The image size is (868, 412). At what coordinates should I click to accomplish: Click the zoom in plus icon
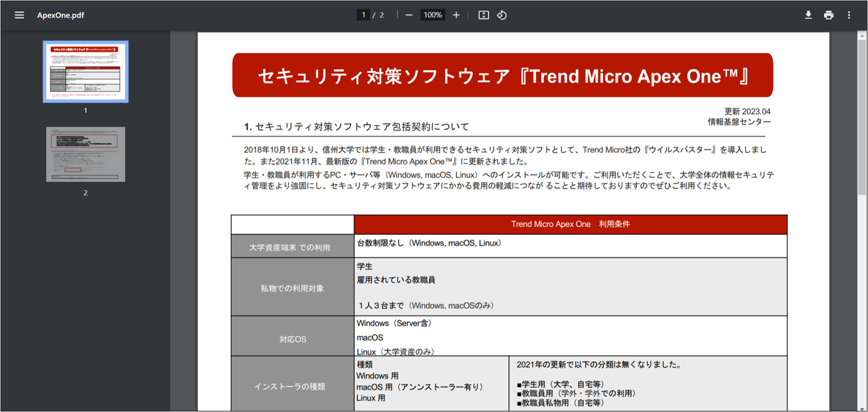tap(456, 15)
